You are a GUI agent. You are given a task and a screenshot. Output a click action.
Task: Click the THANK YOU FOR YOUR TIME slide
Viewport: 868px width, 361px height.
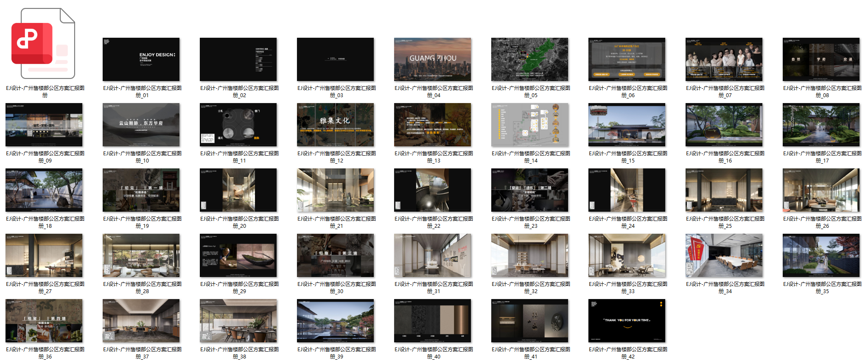[627, 321]
